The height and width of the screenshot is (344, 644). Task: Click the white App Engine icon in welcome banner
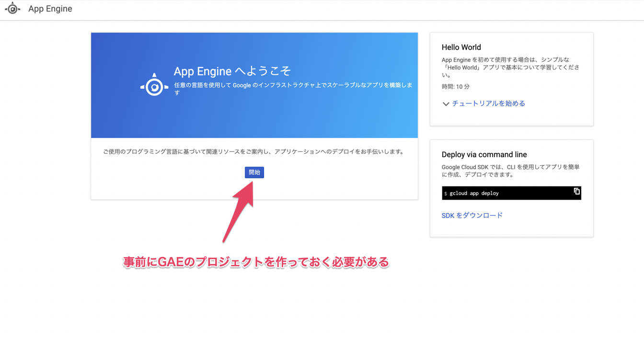pos(154,85)
